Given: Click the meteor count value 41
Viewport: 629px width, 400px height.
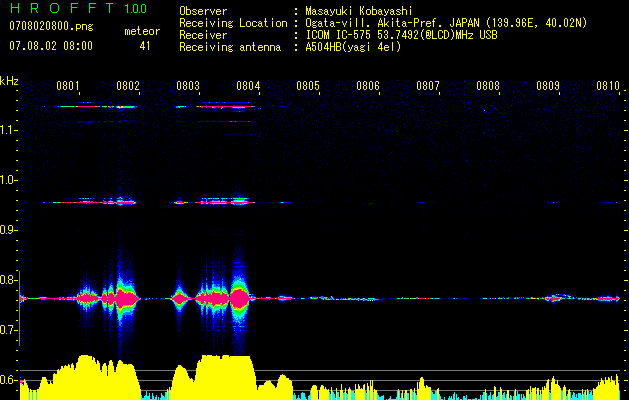Looking at the screenshot, I should coord(145,46).
